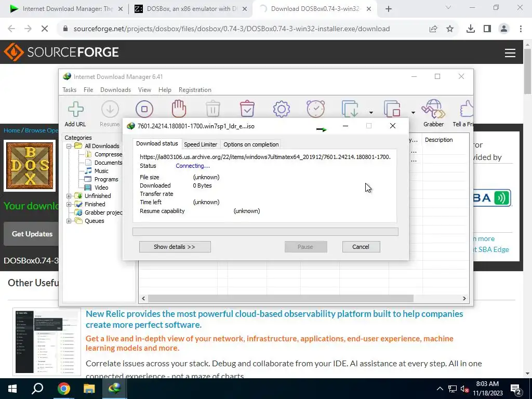
Task: Click the Get Updates button
Action: coord(32,234)
